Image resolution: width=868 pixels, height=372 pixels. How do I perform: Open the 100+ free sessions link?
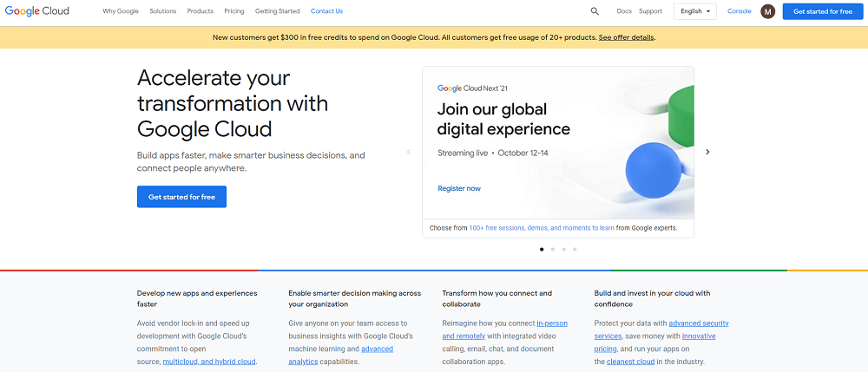[542, 228]
